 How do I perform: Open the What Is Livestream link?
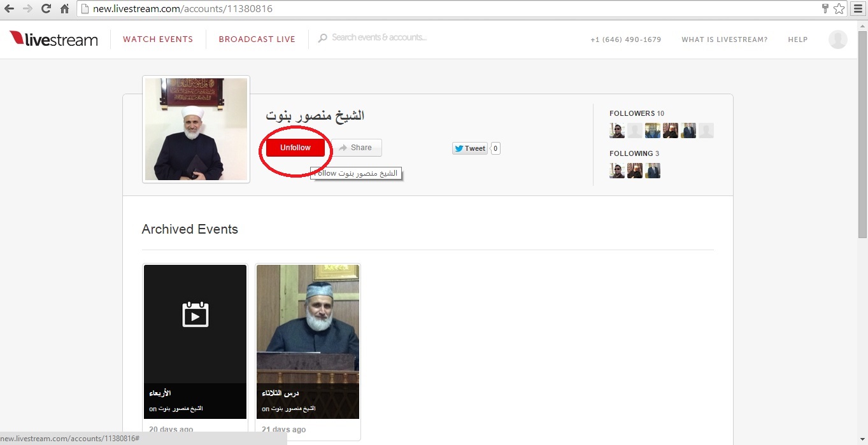[x=725, y=39]
